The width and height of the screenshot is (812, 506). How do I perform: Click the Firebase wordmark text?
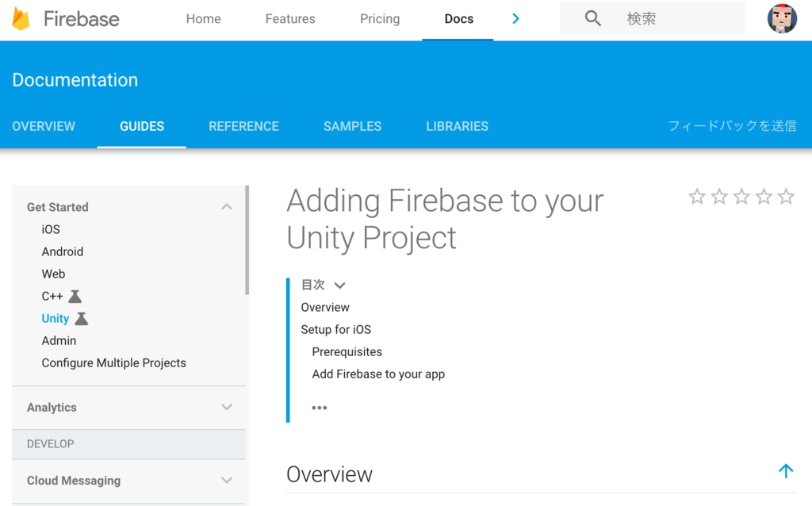[x=82, y=19]
